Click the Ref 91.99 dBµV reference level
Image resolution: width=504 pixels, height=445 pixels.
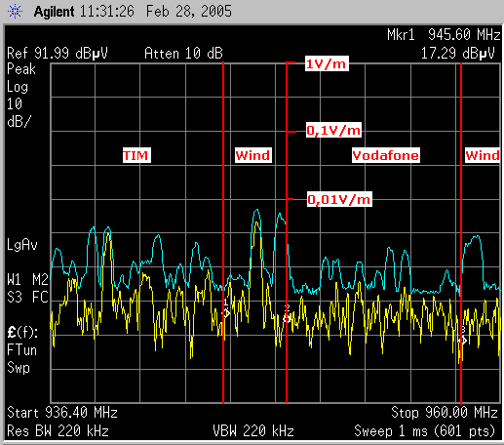coord(58,53)
